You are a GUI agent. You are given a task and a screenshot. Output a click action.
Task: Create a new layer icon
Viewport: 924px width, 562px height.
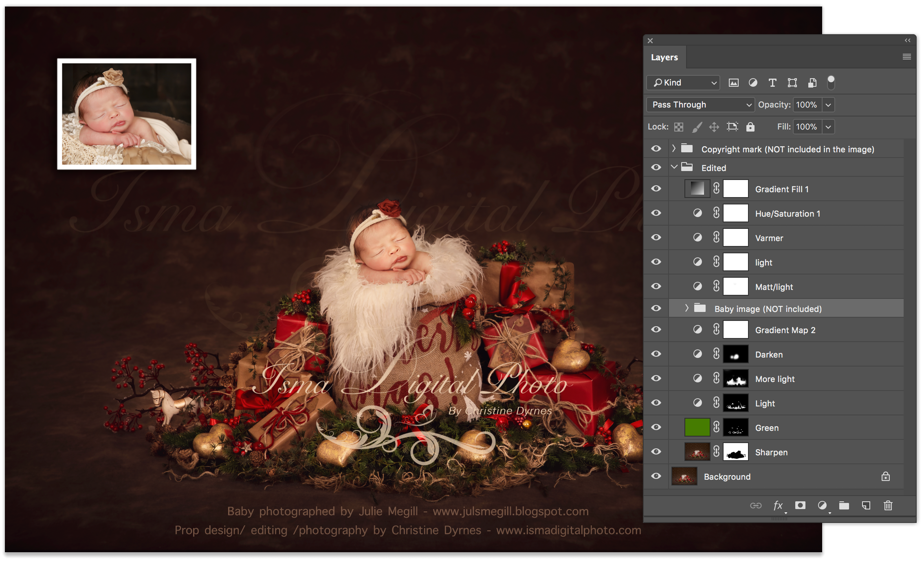(866, 505)
